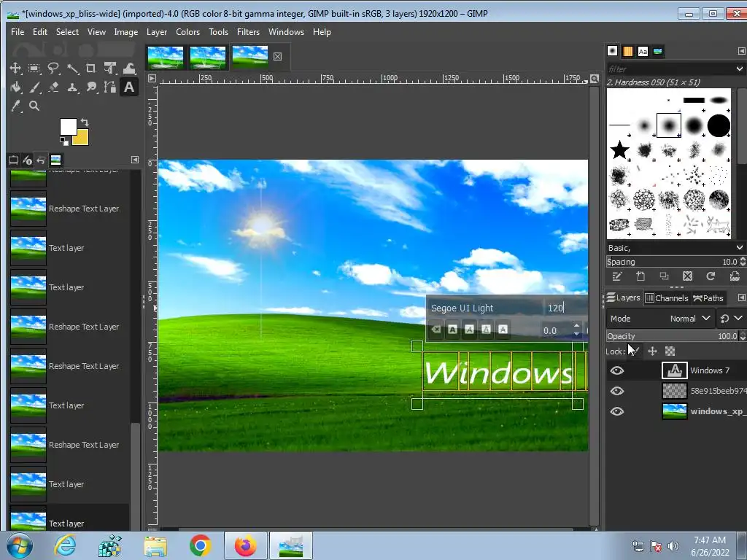Image resolution: width=747 pixels, height=560 pixels.
Task: Hide the 58e915beeb974 layer
Action: click(617, 391)
